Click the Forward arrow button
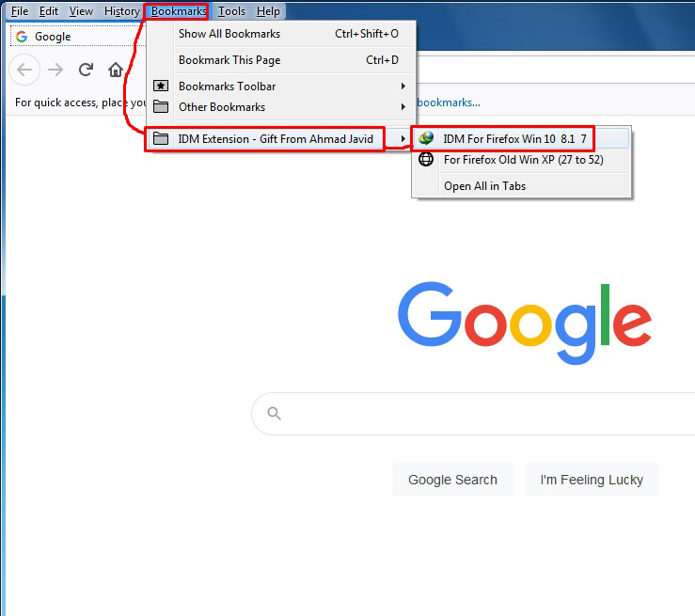 (55, 70)
